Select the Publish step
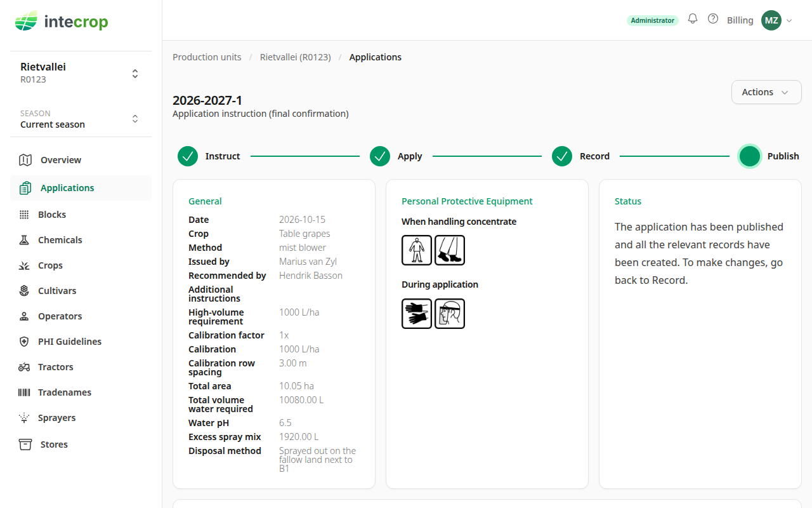 coord(769,156)
